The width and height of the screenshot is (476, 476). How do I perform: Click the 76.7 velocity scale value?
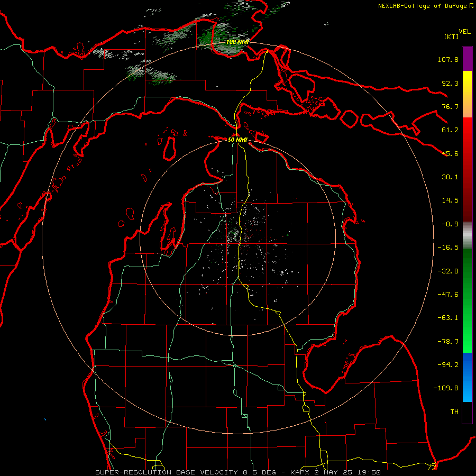point(450,106)
